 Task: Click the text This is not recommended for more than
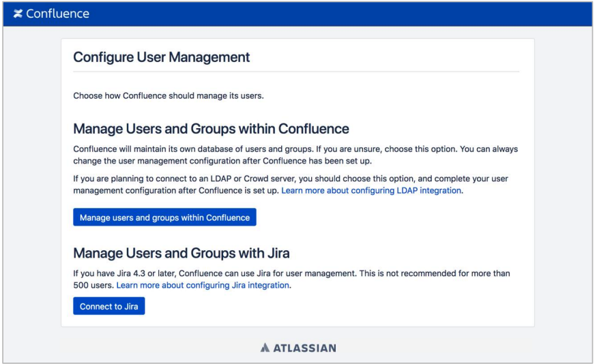[435, 273]
